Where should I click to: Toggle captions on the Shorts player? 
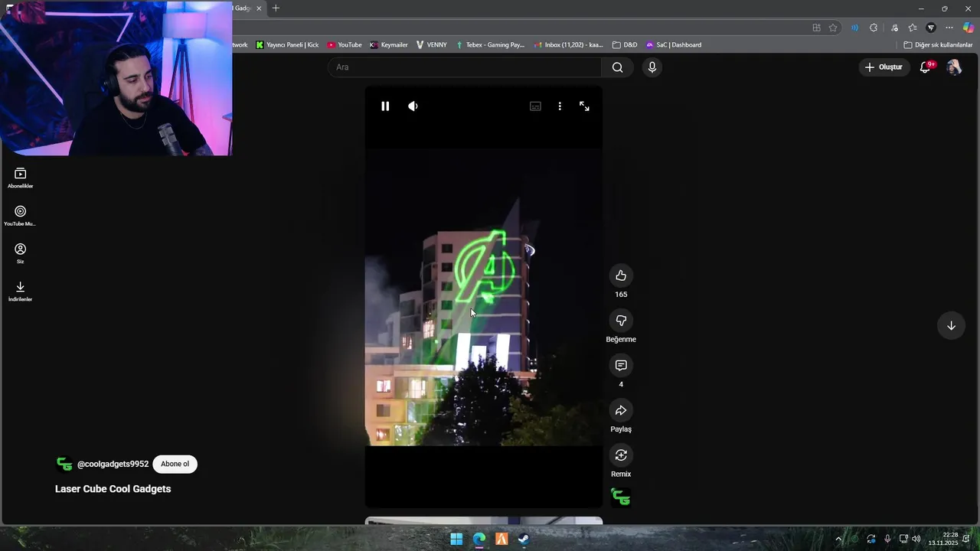[x=535, y=106]
